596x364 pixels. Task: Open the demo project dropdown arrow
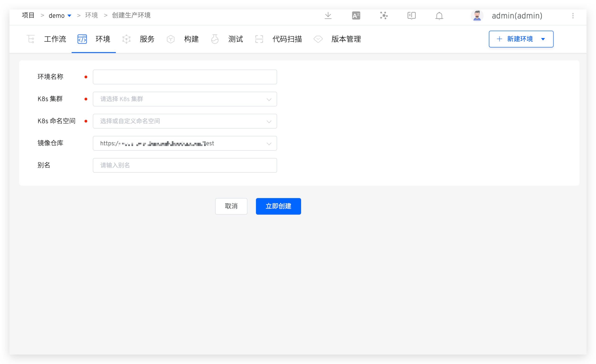tap(69, 16)
